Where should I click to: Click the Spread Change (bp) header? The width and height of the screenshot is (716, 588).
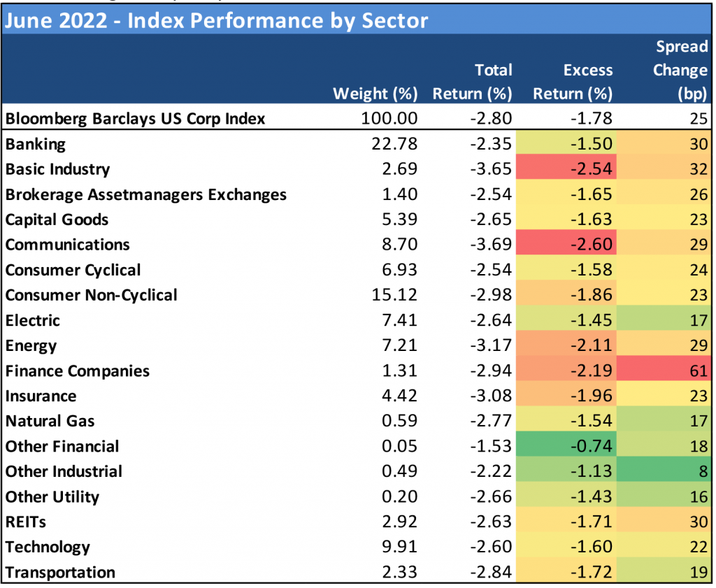[x=680, y=70]
